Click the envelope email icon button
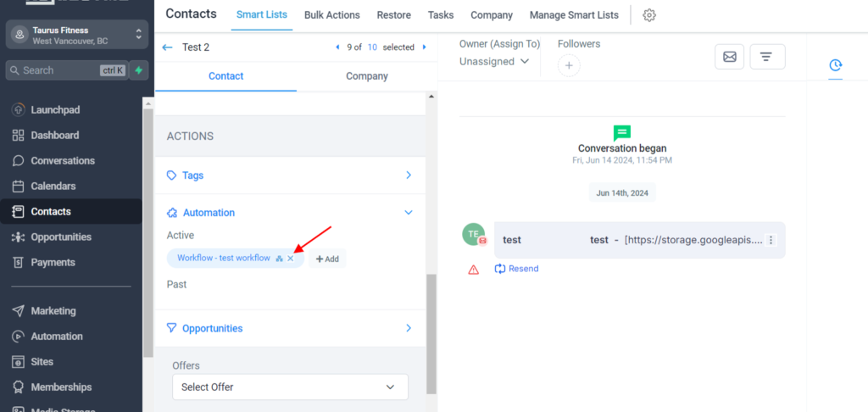Screen dimensions: 868x412 729,57
